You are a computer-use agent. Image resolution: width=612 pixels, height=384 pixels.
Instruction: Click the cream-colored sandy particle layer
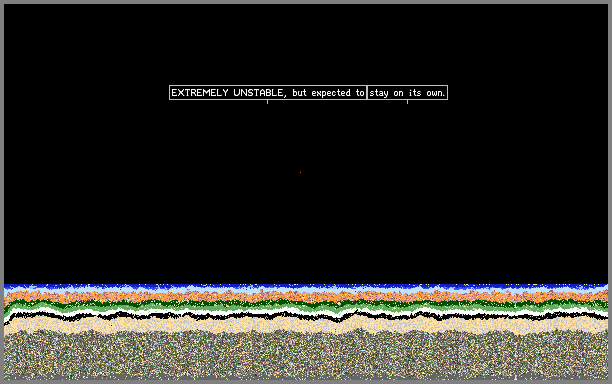click(x=306, y=325)
